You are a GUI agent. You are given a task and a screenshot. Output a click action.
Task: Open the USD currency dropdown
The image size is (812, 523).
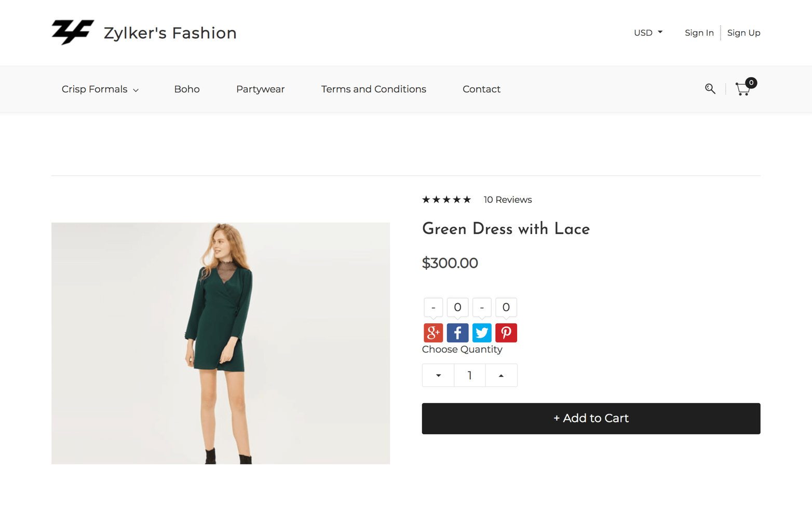pos(648,33)
